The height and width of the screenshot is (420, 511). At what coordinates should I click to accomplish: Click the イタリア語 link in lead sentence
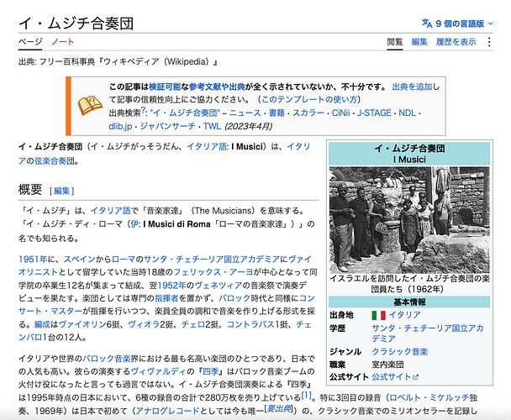(207, 147)
